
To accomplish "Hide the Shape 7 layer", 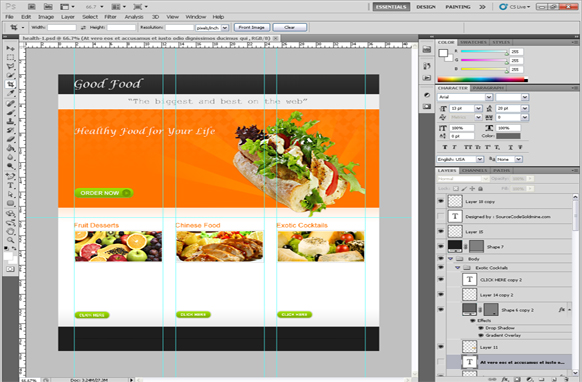I will coord(441,246).
